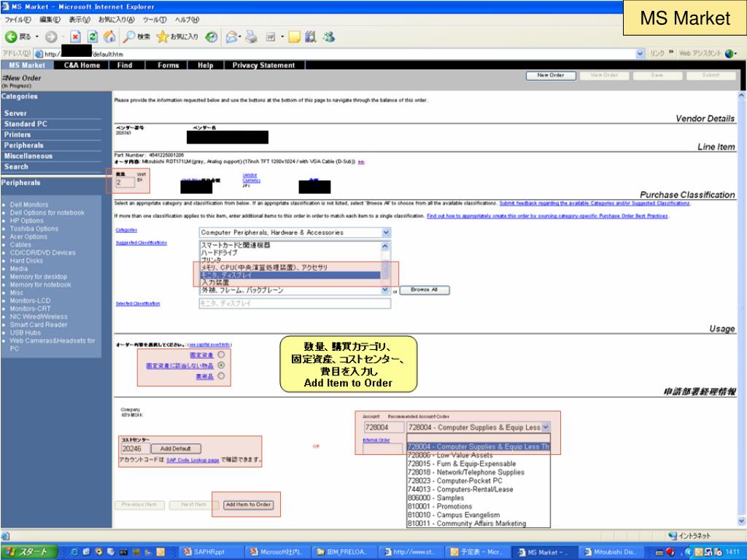
Task: Switch to Mitsubishi Dis window in taskbar
Action: coord(611,552)
